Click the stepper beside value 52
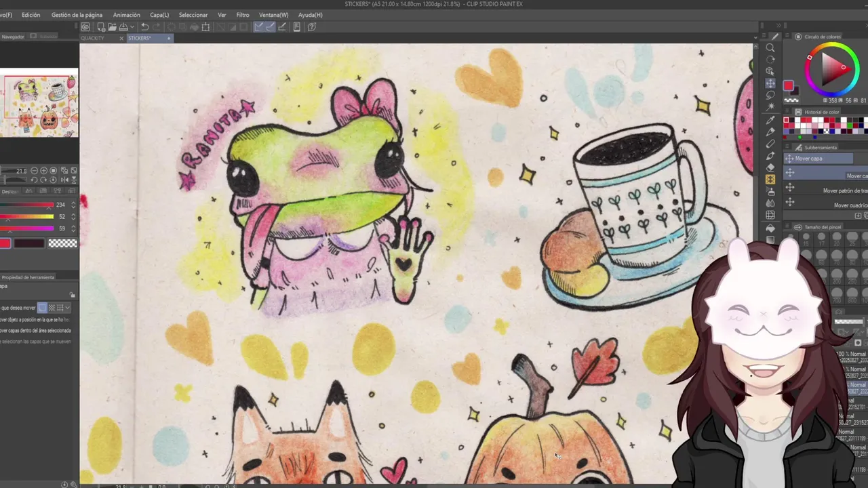 [x=73, y=216]
